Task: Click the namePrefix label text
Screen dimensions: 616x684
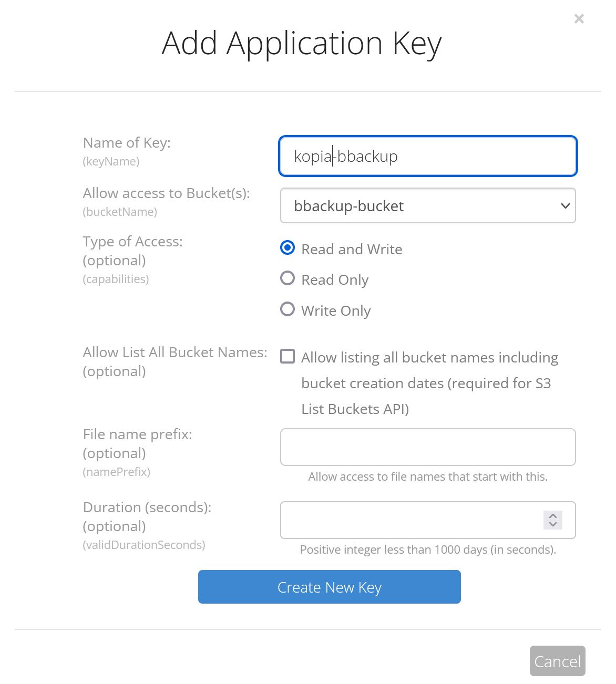Action: pyautogui.click(x=116, y=472)
